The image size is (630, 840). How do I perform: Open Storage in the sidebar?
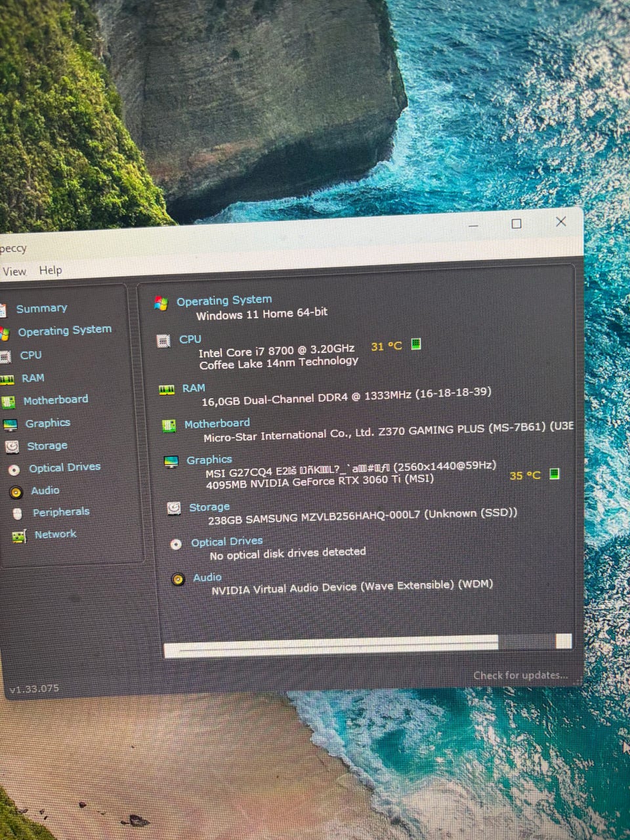[47, 446]
